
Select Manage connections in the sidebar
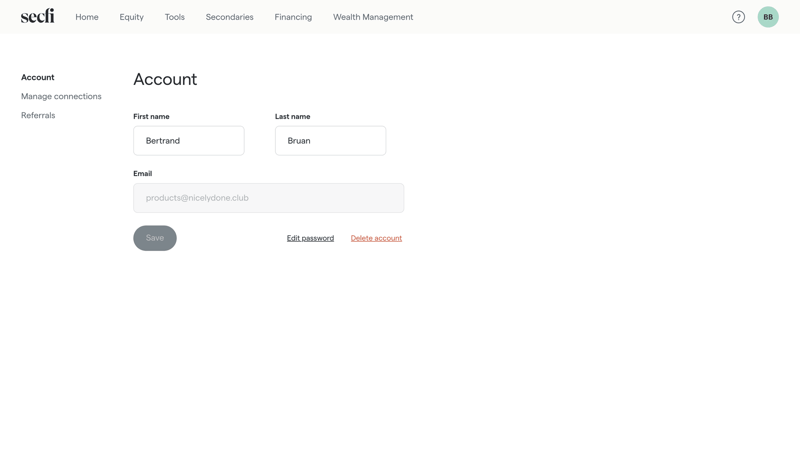pyautogui.click(x=61, y=96)
